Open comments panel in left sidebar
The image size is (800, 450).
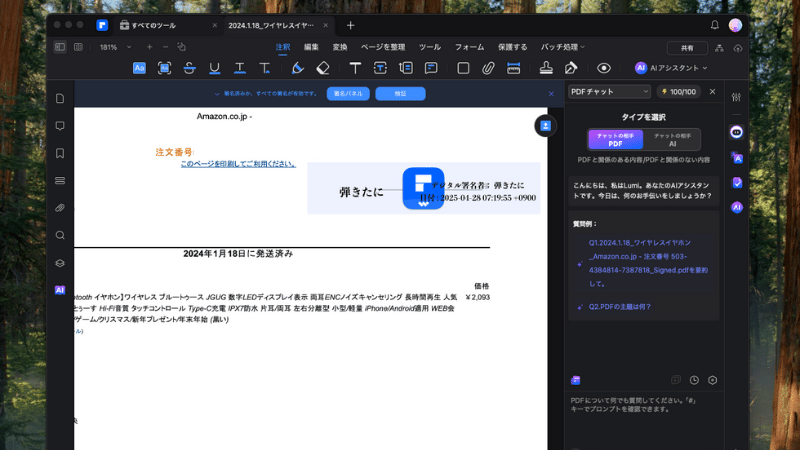[60, 126]
